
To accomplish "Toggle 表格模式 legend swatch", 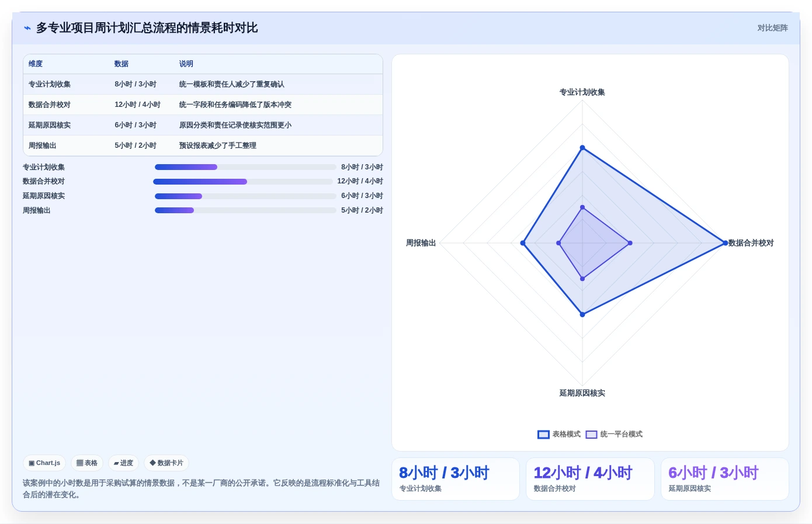I will (x=543, y=435).
